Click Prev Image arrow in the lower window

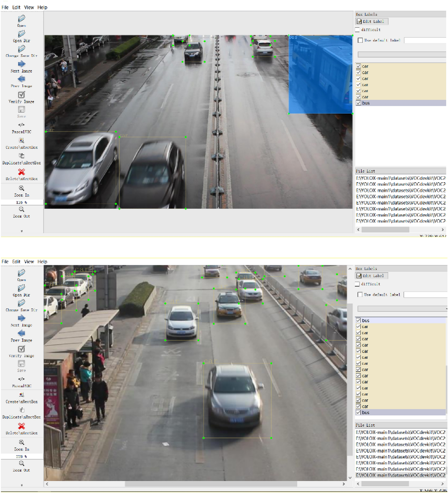coord(22,333)
